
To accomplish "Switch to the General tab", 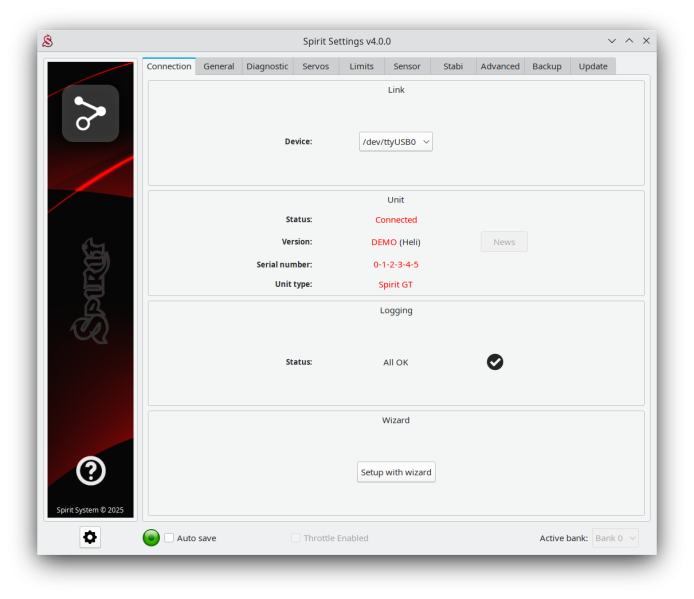I will (x=218, y=66).
